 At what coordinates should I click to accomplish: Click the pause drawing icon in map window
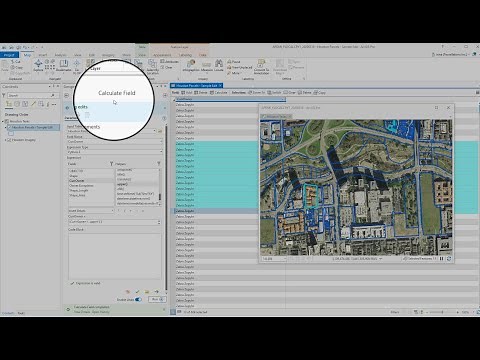pyautogui.click(x=442, y=258)
